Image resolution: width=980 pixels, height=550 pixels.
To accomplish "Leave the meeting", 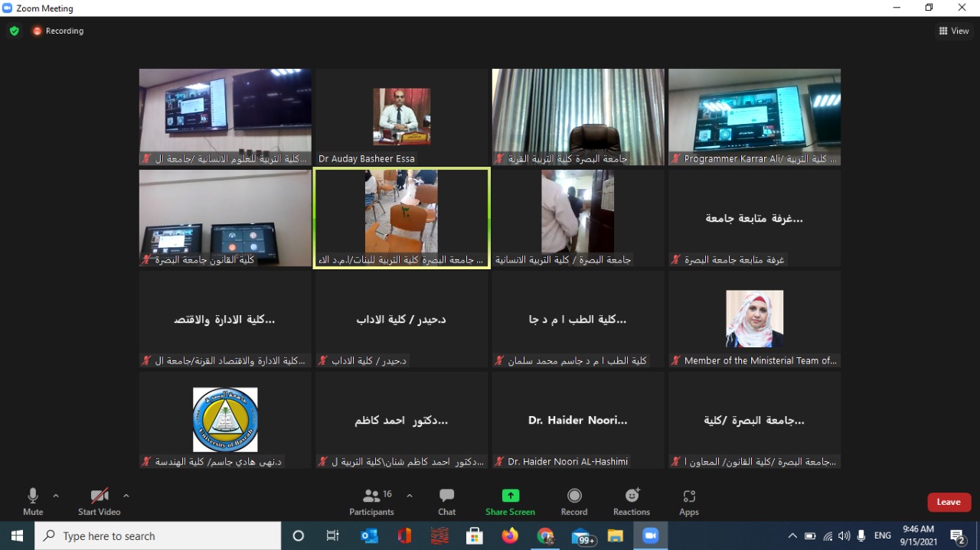I will [949, 502].
